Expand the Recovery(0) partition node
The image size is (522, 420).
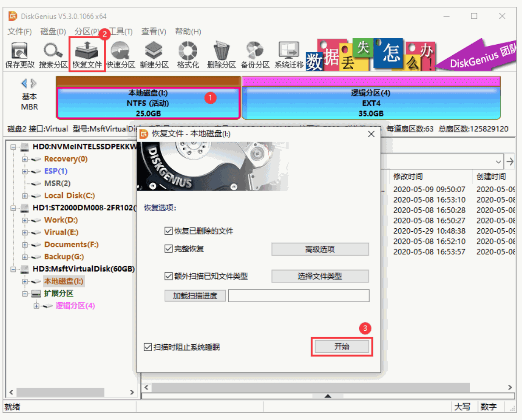[x=25, y=159]
